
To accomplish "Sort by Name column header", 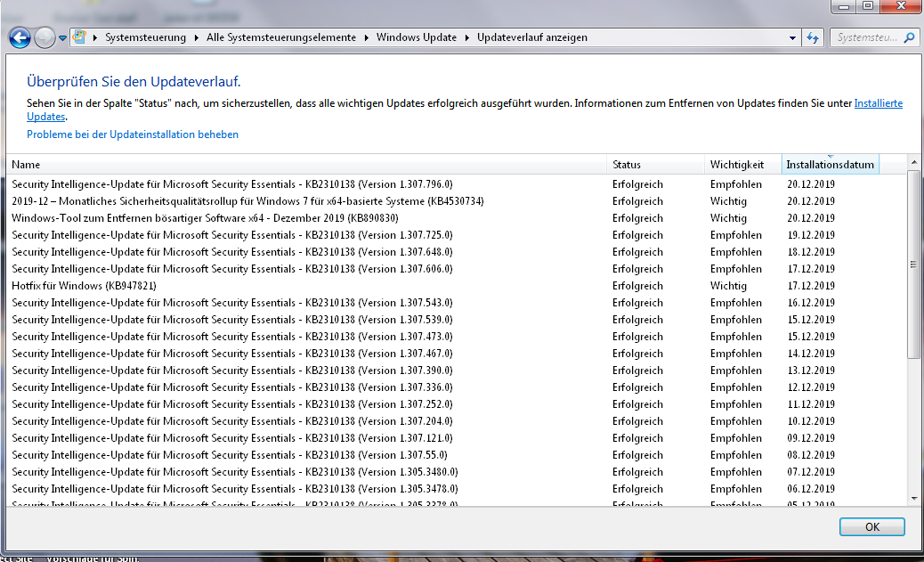I will pyautogui.click(x=306, y=165).
